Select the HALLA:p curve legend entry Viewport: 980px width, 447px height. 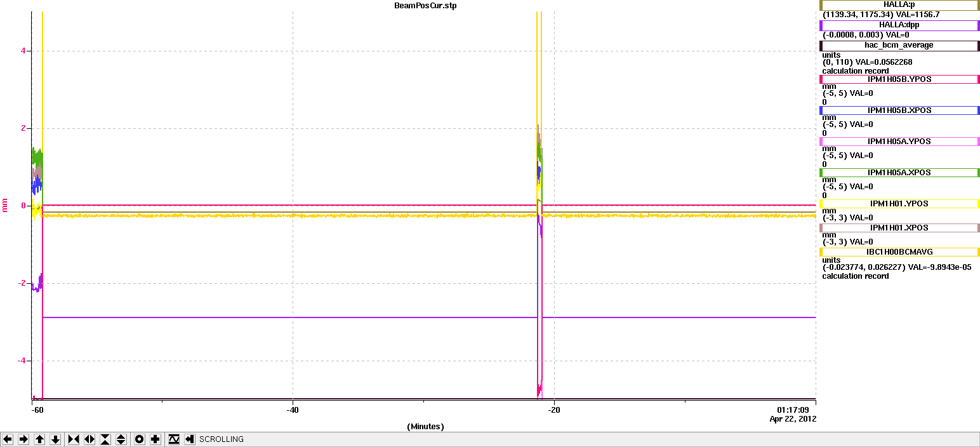click(x=899, y=5)
